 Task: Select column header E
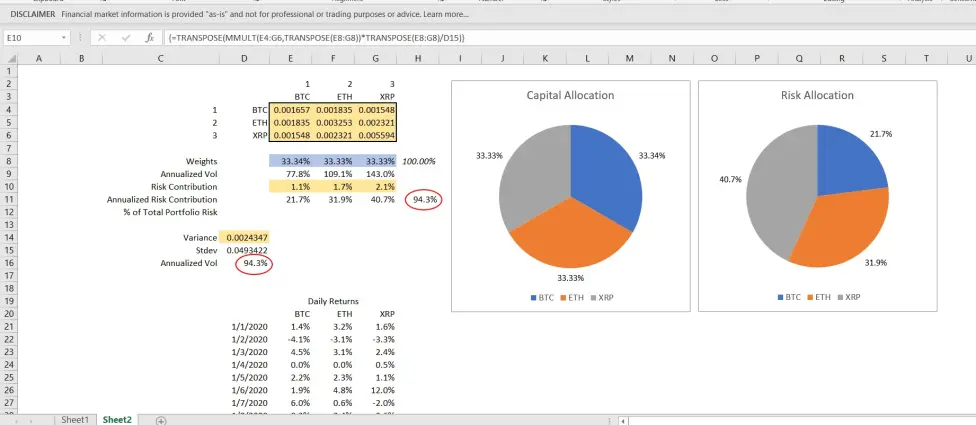290,58
